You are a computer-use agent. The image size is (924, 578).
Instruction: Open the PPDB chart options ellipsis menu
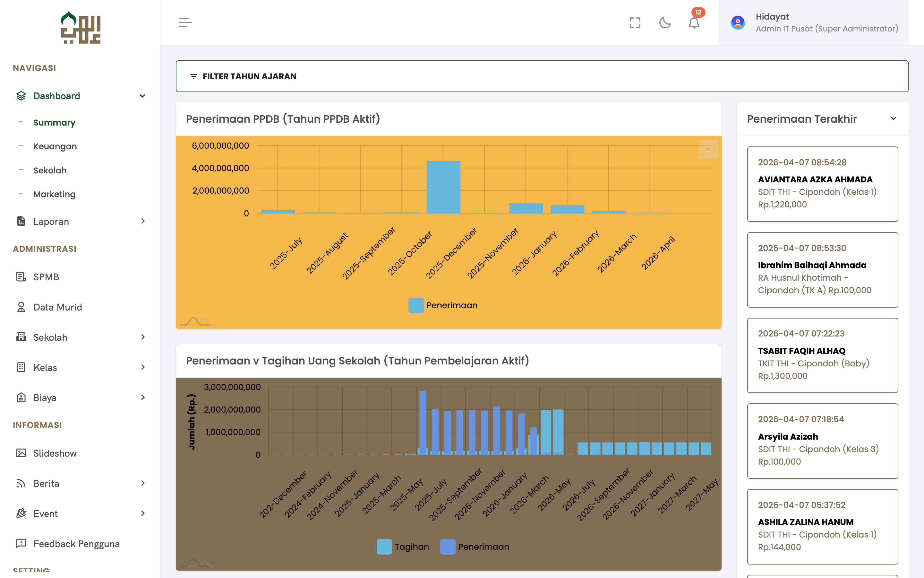pyautogui.click(x=708, y=149)
